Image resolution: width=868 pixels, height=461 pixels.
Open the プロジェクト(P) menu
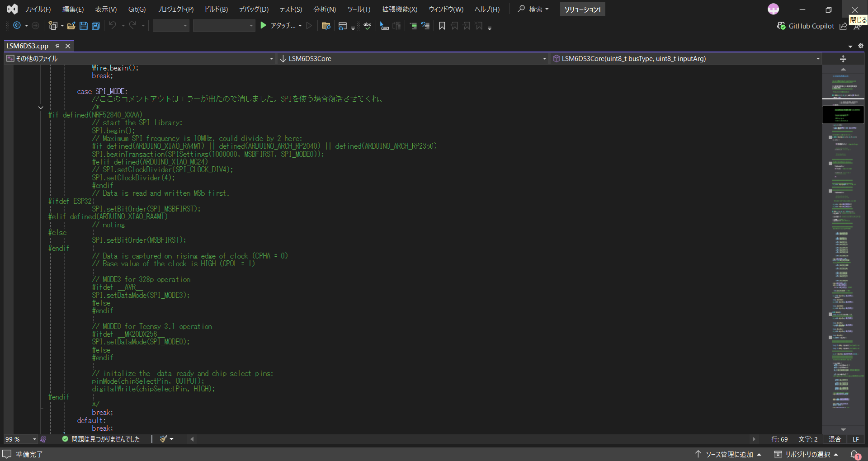tap(175, 9)
